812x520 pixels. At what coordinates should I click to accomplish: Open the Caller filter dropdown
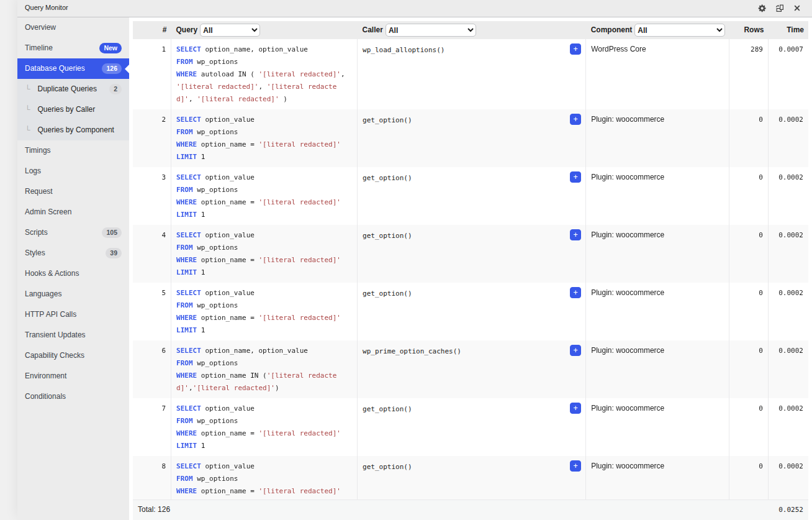click(x=431, y=30)
